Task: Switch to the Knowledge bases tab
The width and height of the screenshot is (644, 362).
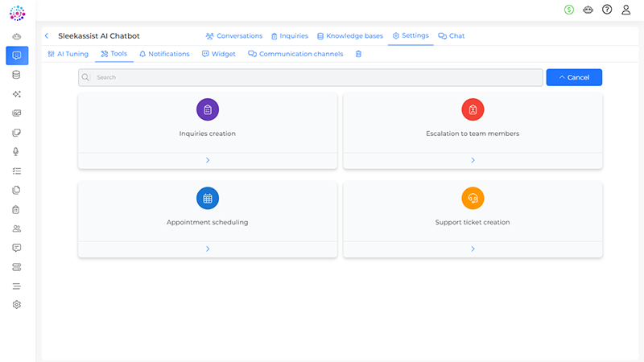Action: (x=349, y=36)
